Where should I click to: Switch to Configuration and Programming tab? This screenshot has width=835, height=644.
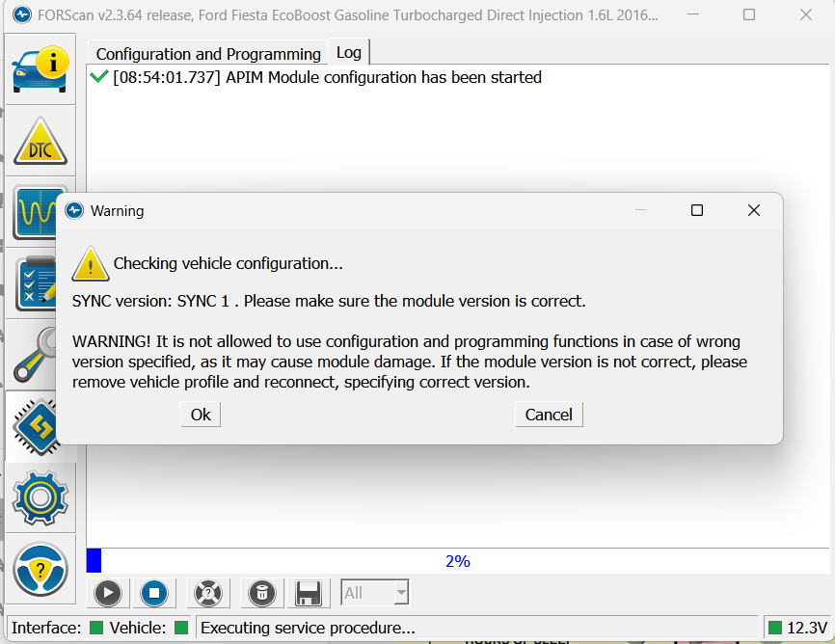pyautogui.click(x=208, y=54)
